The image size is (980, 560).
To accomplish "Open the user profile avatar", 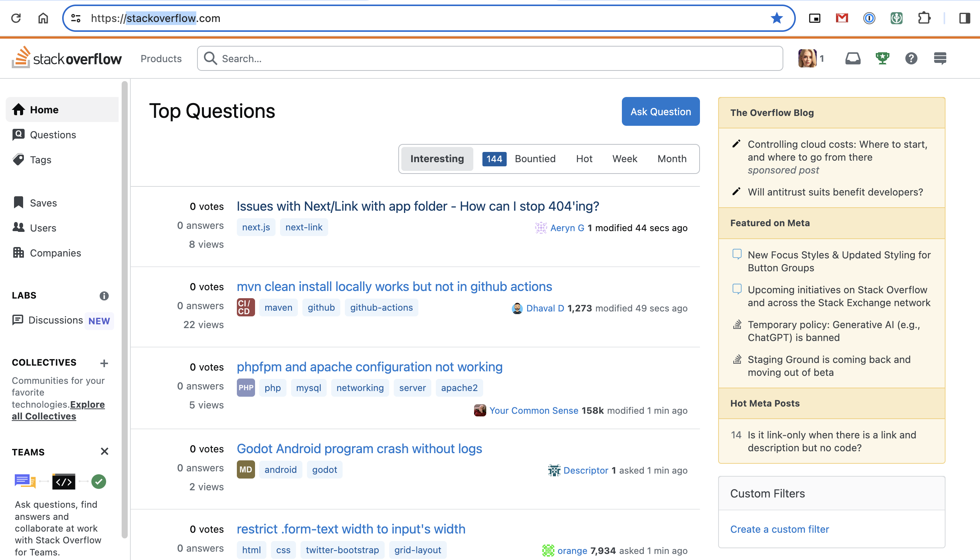I will (x=807, y=58).
